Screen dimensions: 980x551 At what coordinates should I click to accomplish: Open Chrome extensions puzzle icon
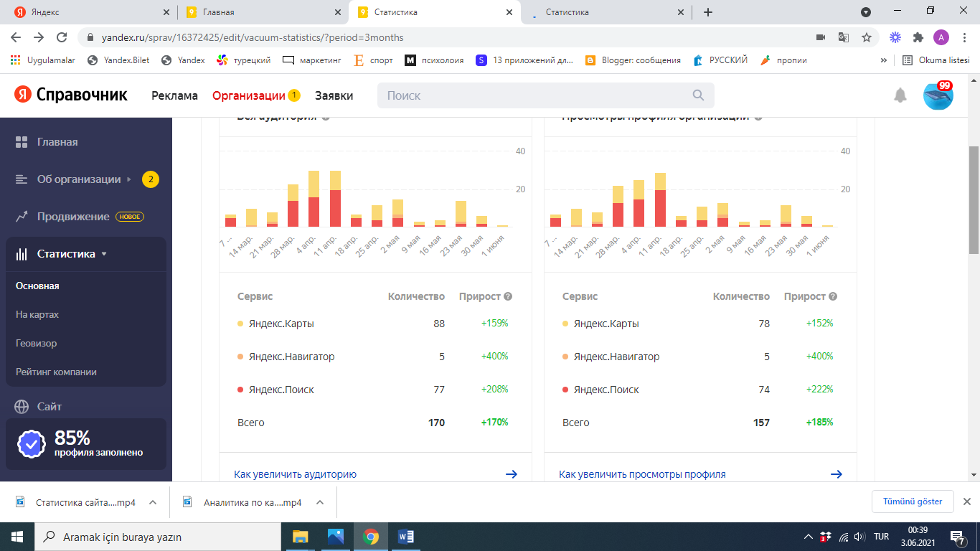(x=918, y=37)
